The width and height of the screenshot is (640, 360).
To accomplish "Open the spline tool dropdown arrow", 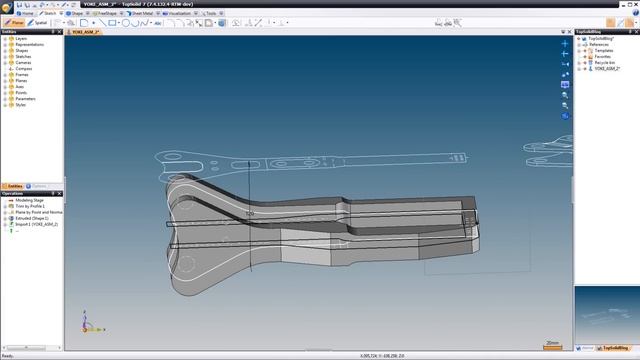I will point(151,23).
